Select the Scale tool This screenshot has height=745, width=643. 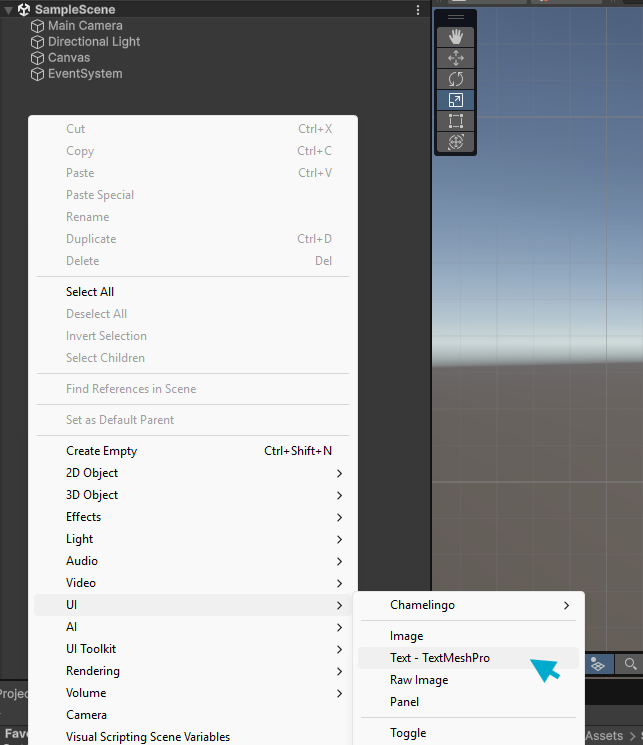pos(456,100)
